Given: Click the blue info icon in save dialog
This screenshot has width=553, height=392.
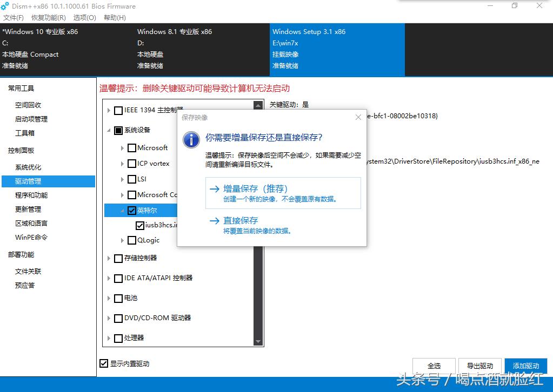Looking at the screenshot, I should (x=191, y=140).
